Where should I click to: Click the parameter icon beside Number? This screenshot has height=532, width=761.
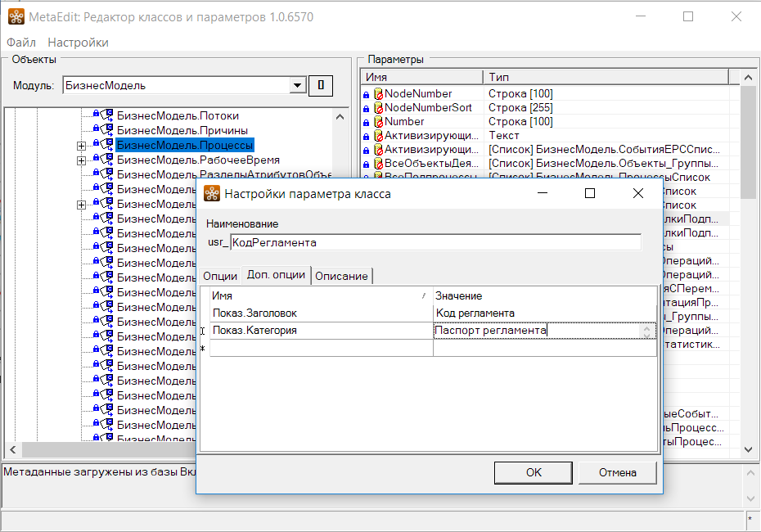[x=378, y=122]
